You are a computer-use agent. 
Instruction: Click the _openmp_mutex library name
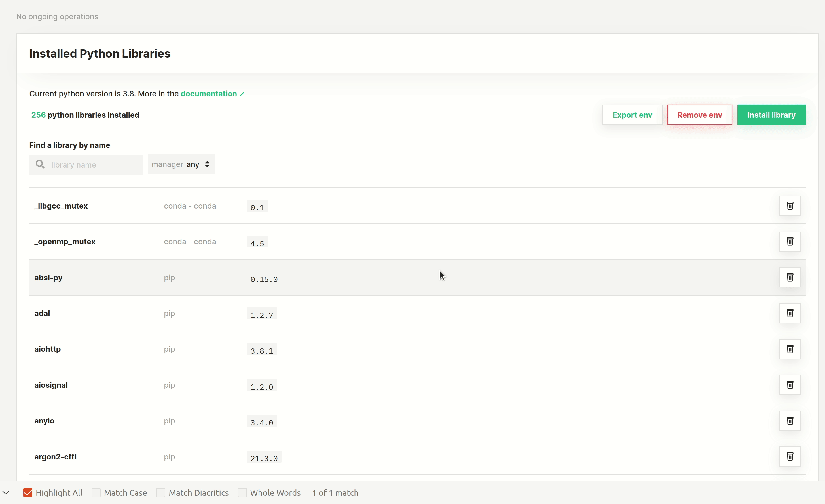pyautogui.click(x=65, y=242)
